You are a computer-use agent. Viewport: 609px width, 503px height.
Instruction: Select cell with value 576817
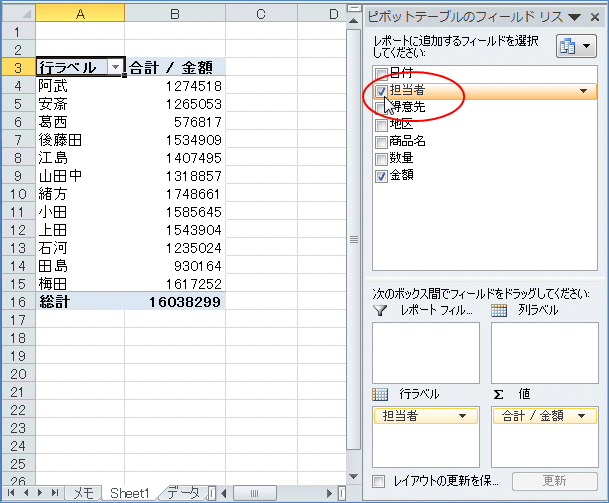click(175, 122)
